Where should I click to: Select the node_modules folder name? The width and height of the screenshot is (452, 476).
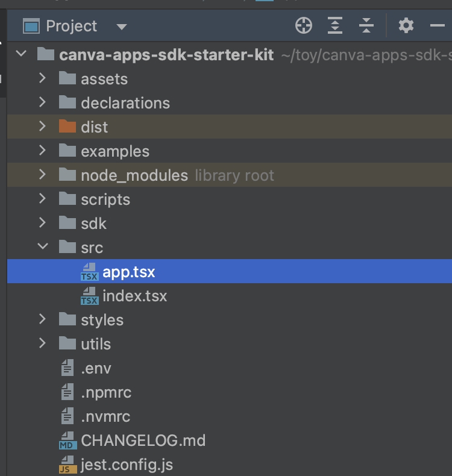coord(134,175)
